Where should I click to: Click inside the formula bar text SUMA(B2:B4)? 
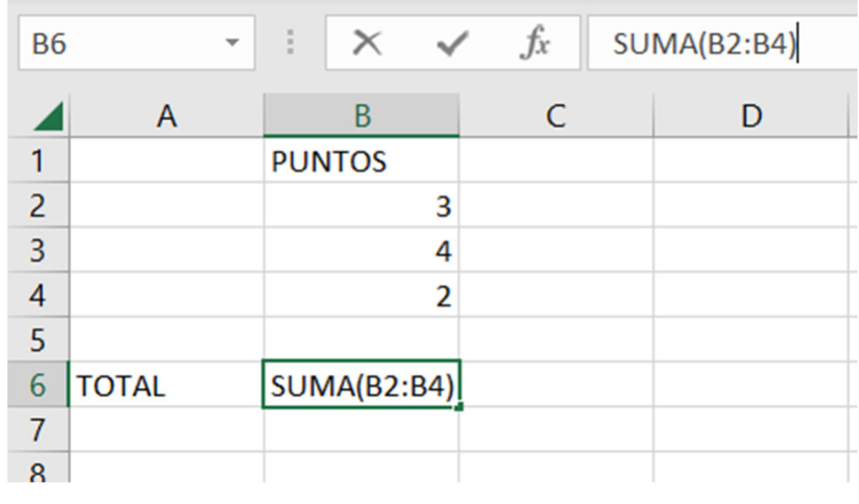(703, 45)
